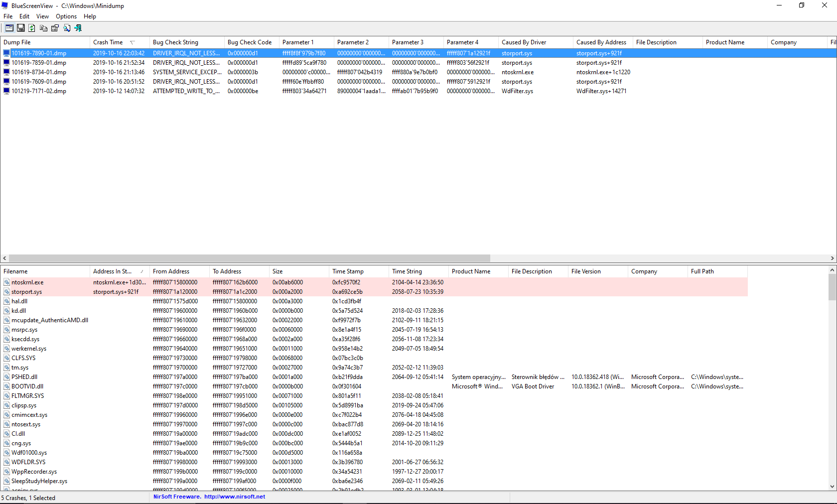Image resolution: width=837 pixels, height=504 pixels.
Task: Select the 101619-7890-01.dmp row
Action: point(418,53)
